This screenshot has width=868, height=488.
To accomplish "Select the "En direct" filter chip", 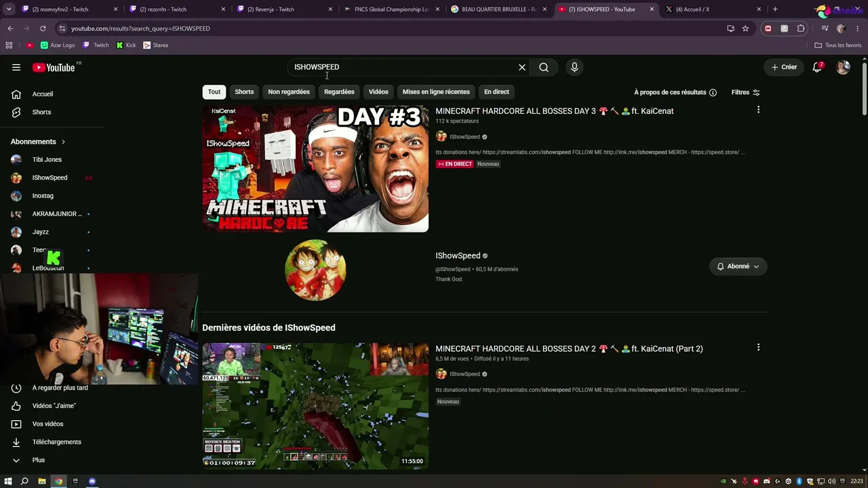I will click(x=496, y=92).
